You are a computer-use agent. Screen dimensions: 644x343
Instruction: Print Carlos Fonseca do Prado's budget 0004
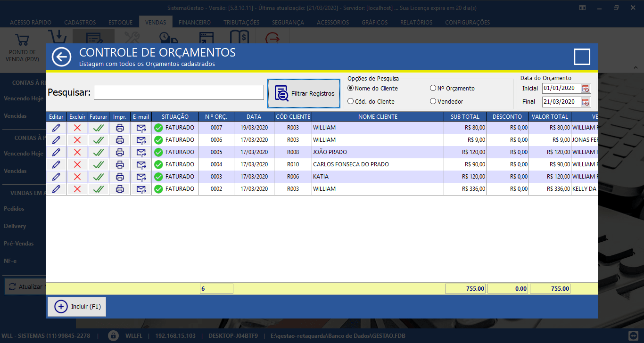pos(120,164)
